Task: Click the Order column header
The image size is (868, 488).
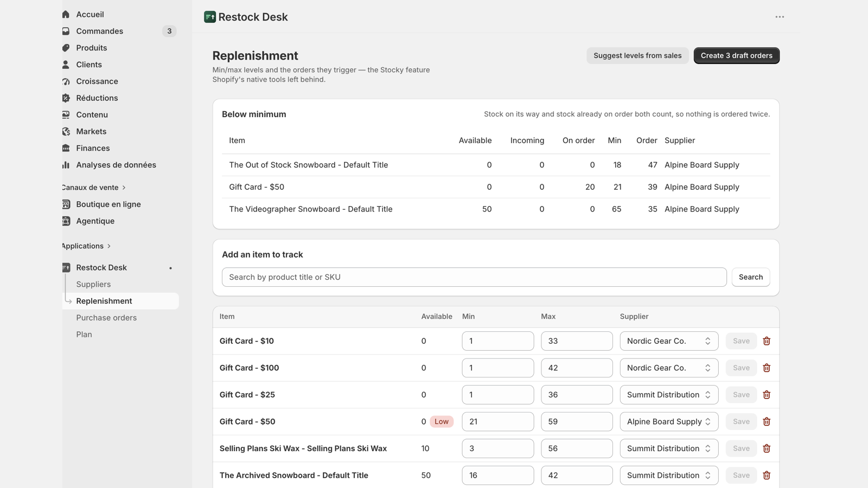Action: (647, 140)
